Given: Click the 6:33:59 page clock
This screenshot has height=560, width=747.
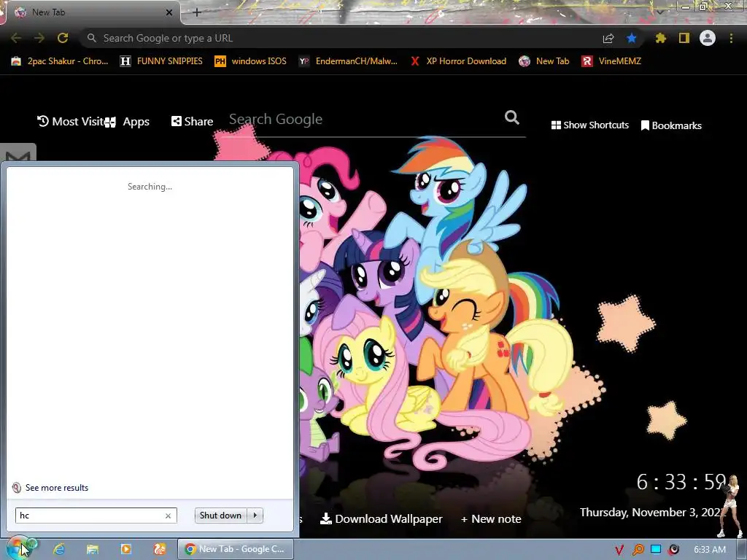Looking at the screenshot, I should (x=681, y=482).
